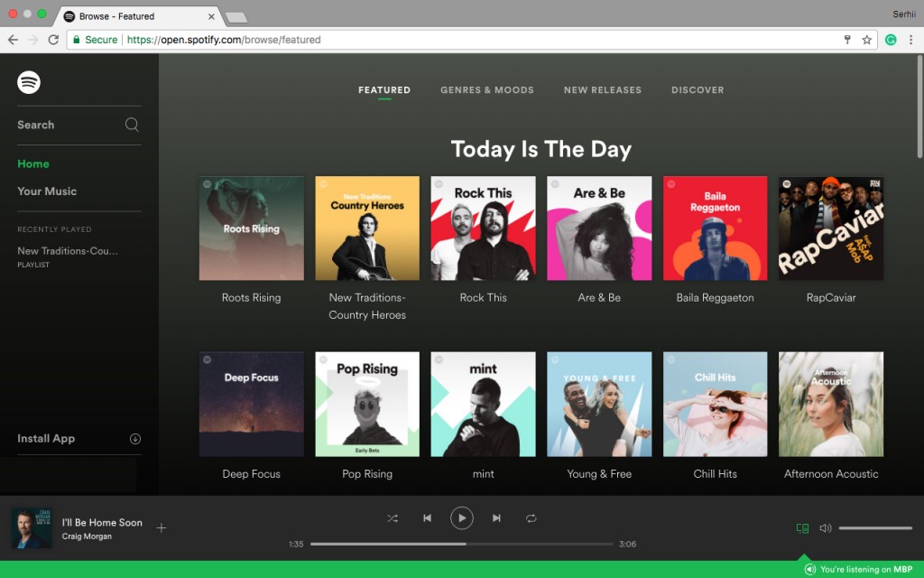The height and width of the screenshot is (578, 924).
Task: Click the password key icon in address bar
Action: (847, 41)
